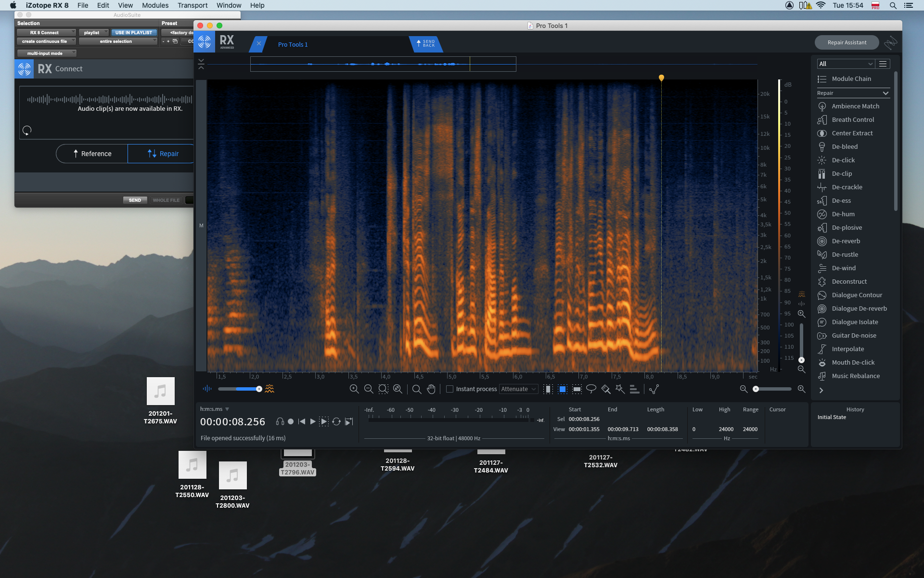Open the playlist dropdown in AudioSuite
This screenshot has width=924, height=578.
pyautogui.click(x=94, y=33)
